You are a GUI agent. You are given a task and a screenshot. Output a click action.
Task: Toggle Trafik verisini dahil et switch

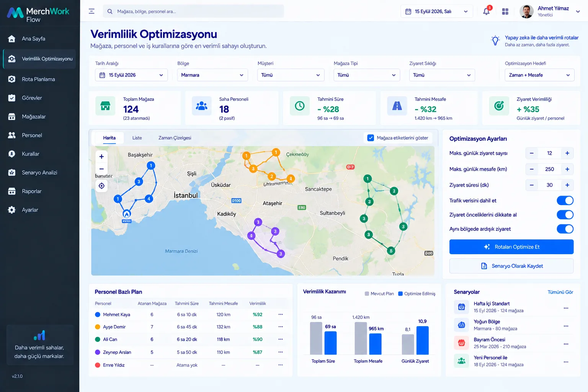565,201
